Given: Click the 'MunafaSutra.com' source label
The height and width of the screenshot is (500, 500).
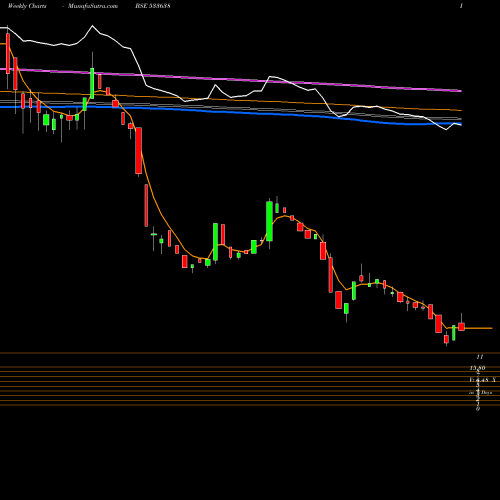Looking at the screenshot, I should (x=93, y=6).
